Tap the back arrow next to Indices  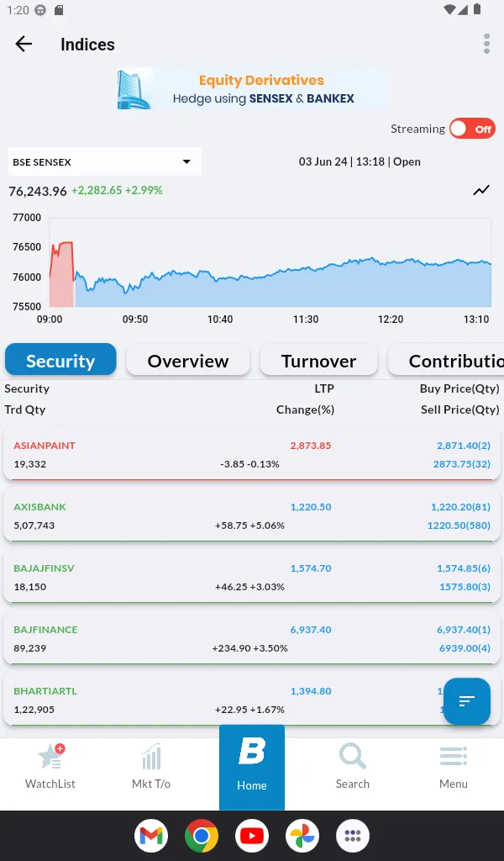(24, 44)
